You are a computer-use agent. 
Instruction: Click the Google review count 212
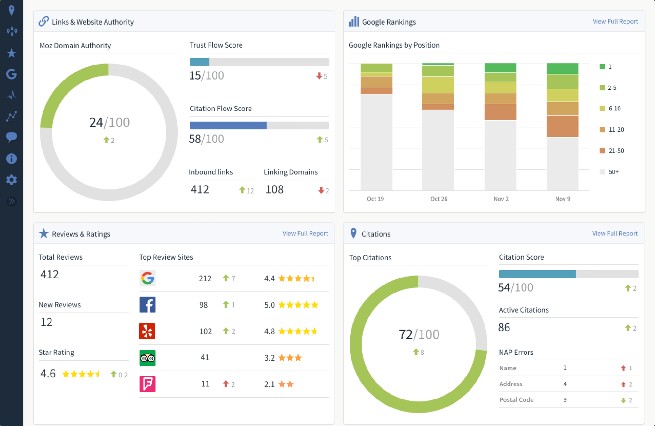[x=205, y=278]
